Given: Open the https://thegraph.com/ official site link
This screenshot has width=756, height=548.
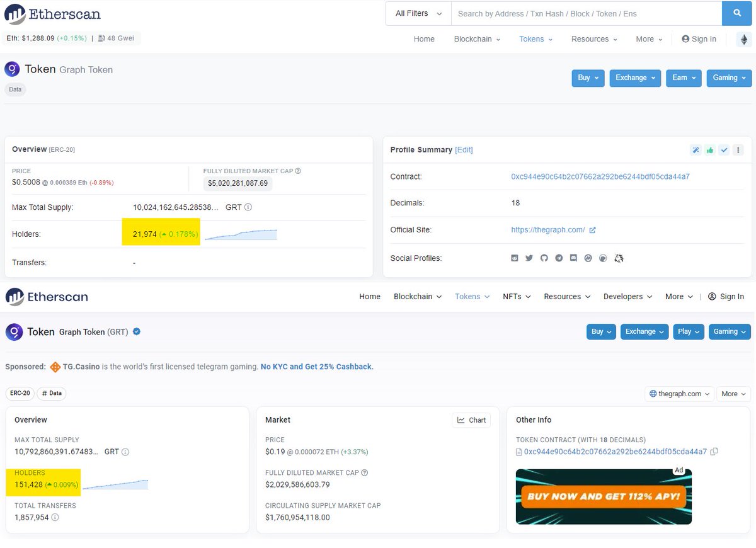Looking at the screenshot, I should [x=548, y=230].
